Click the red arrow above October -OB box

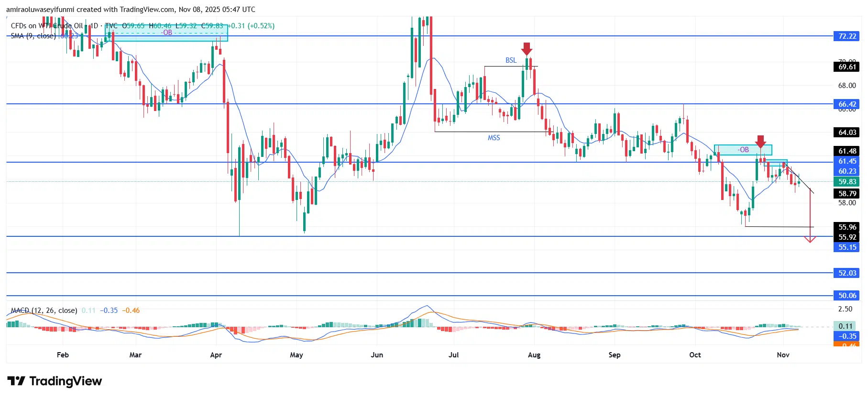(760, 142)
